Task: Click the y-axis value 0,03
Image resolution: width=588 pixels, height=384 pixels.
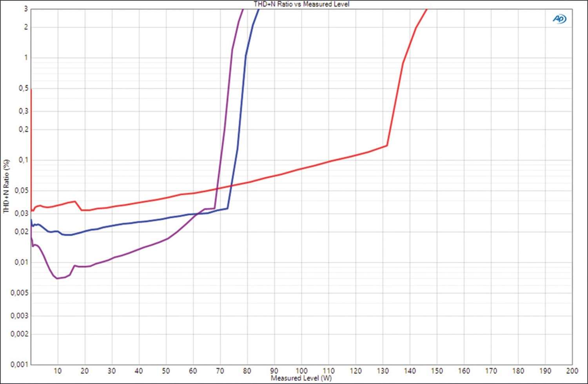Action: [22, 214]
